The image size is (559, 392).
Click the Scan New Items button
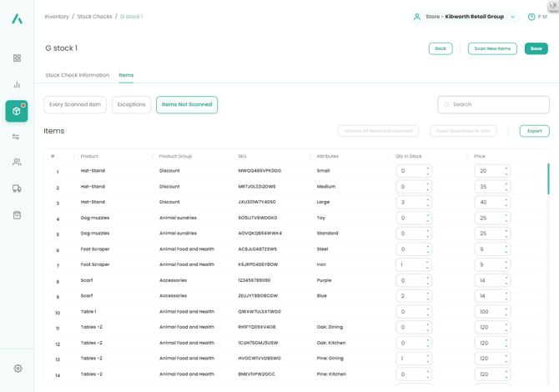coord(492,48)
